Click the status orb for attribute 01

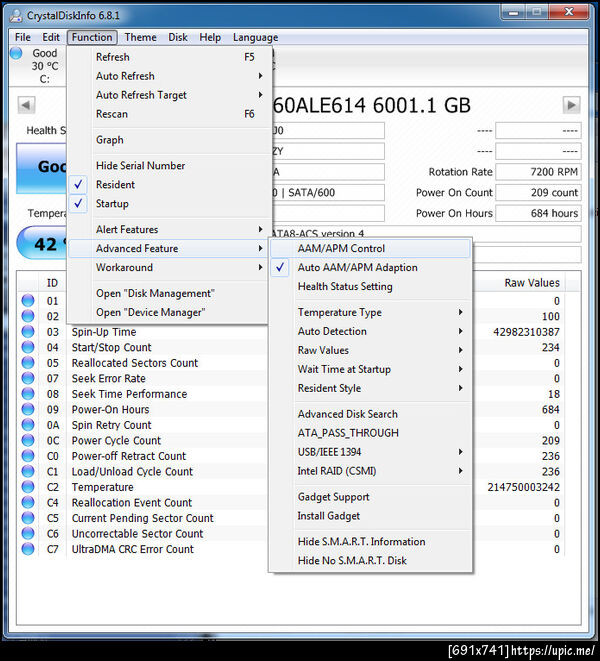click(x=28, y=301)
